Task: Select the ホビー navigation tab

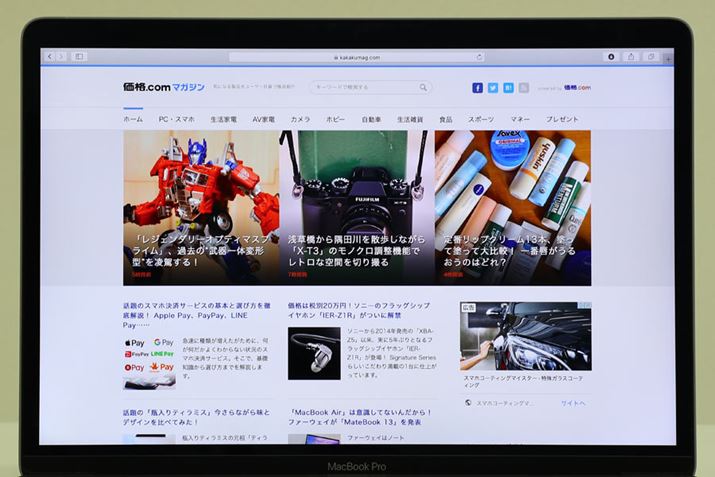Action: [335, 119]
